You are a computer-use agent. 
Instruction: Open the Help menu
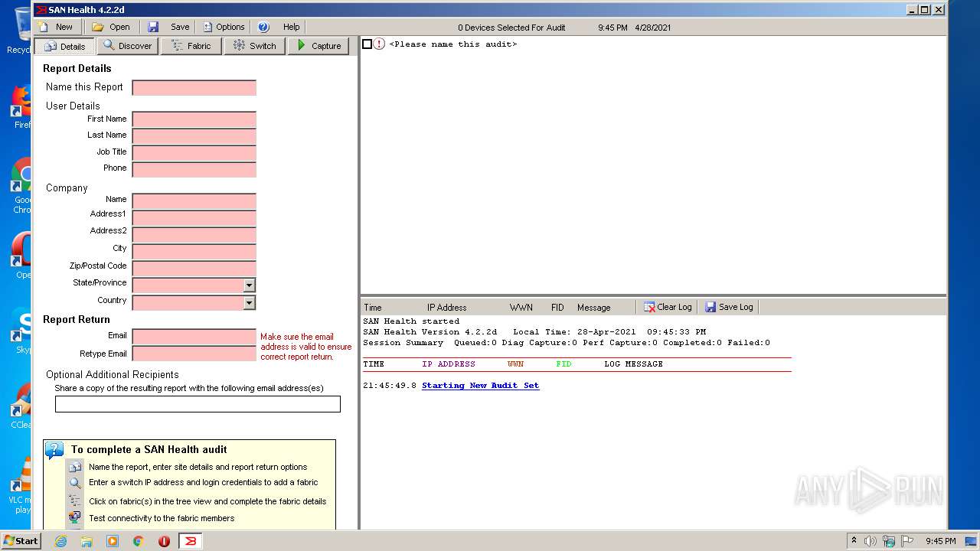click(279, 27)
